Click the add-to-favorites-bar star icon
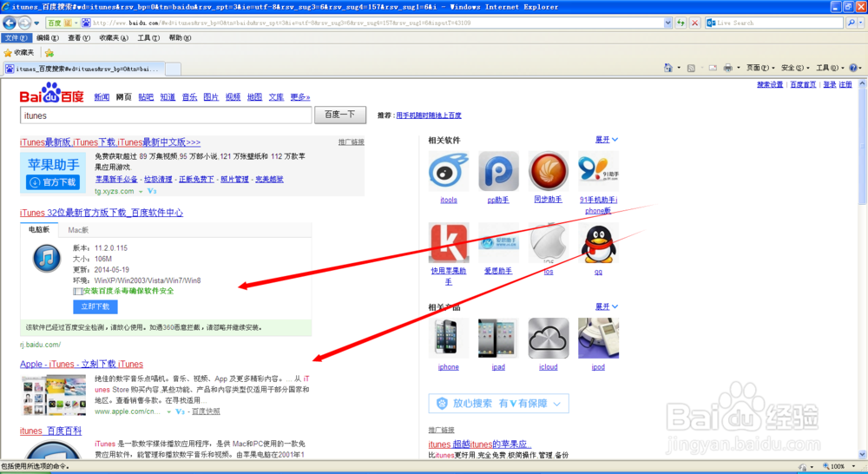868x474 pixels. pyautogui.click(x=49, y=53)
